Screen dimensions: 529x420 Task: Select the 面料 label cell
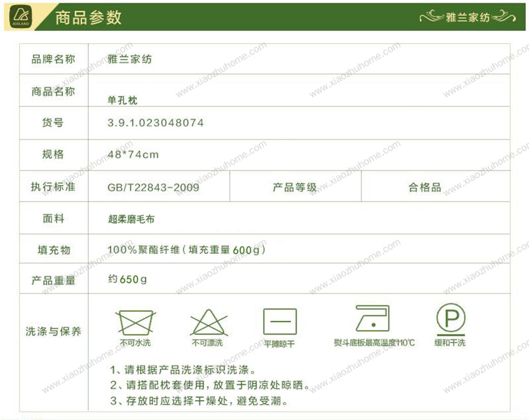53,218
